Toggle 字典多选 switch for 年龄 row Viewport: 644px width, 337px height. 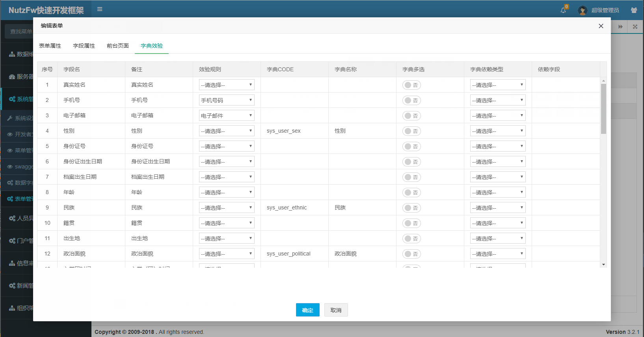click(x=411, y=193)
